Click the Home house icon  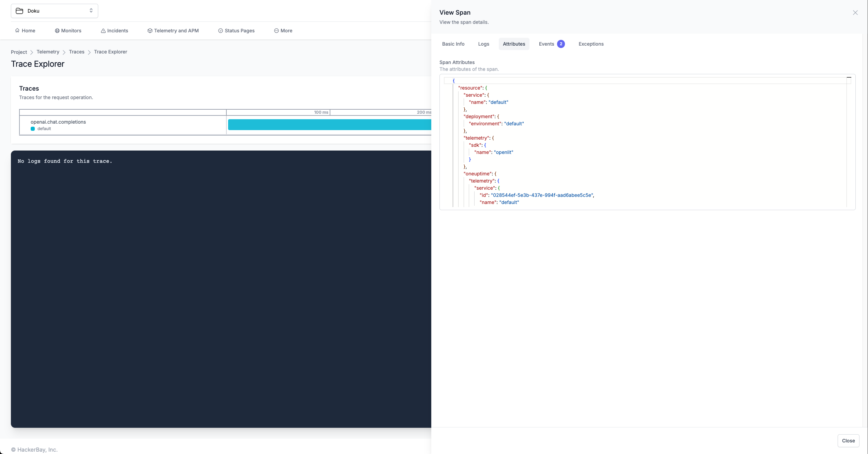[17, 31]
